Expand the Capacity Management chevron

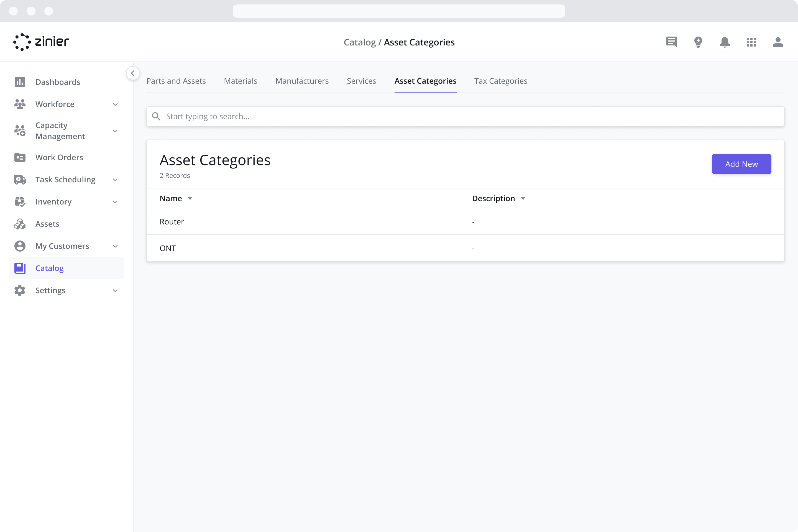115,131
